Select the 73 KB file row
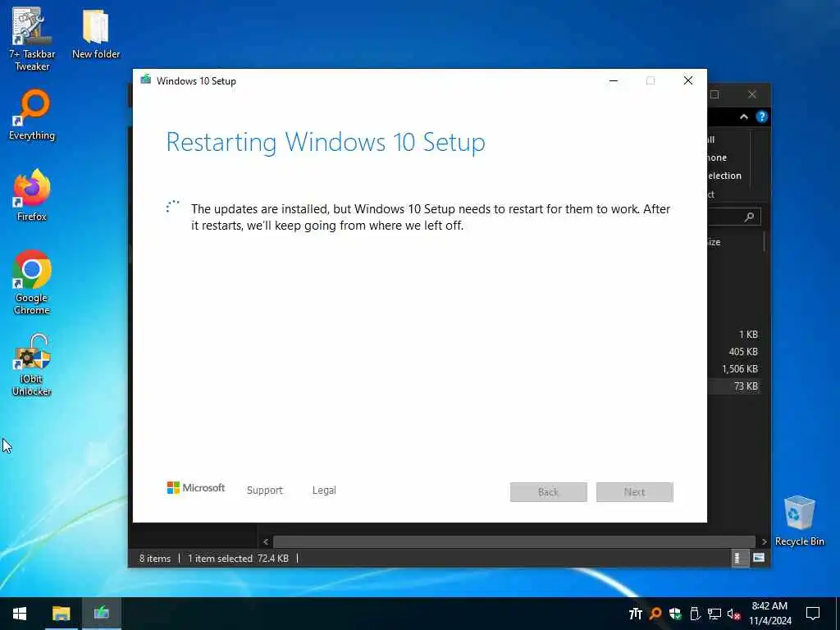Viewport: 840px width, 630px height. pos(734,386)
